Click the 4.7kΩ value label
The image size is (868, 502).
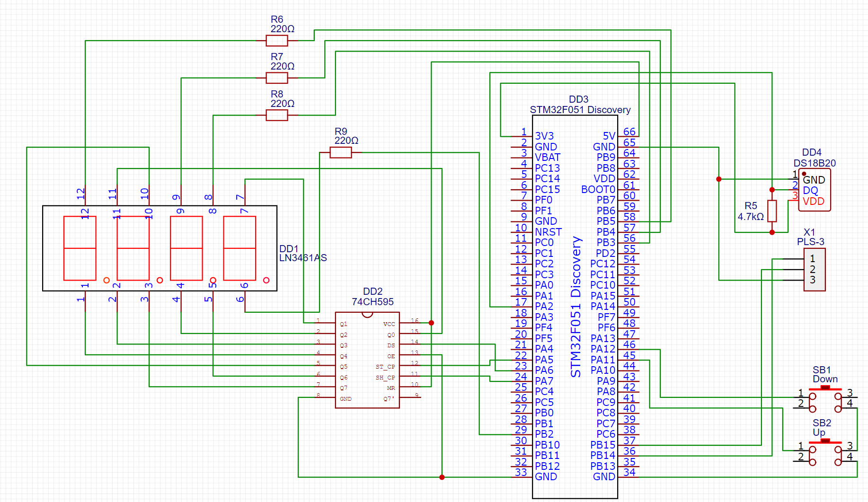point(751,216)
